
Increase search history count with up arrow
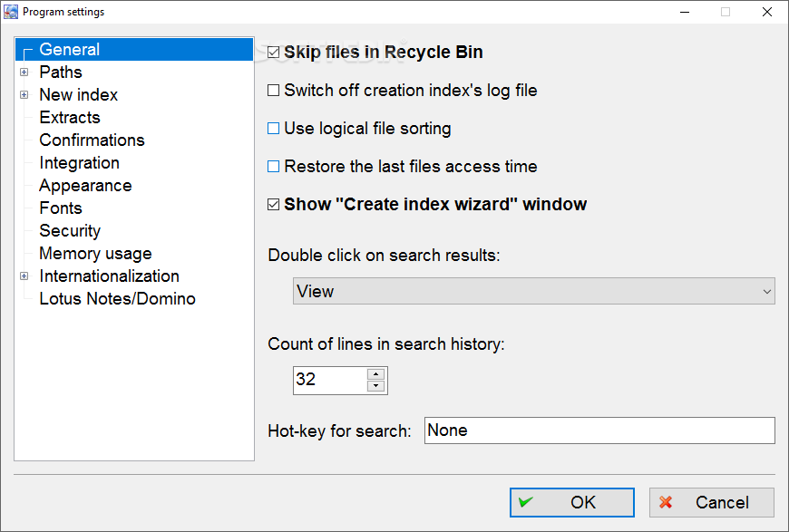(376, 373)
